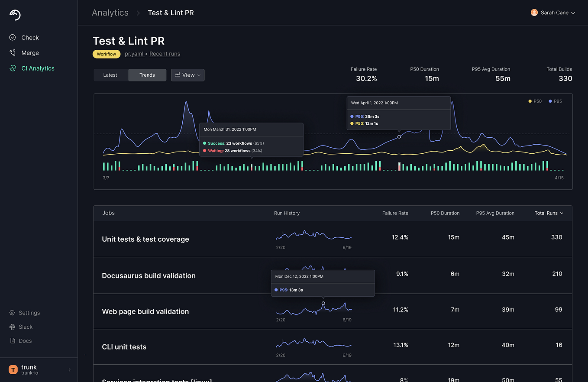Click Sarah Cane's profile avatar
The width and height of the screenshot is (588, 382).
point(534,13)
